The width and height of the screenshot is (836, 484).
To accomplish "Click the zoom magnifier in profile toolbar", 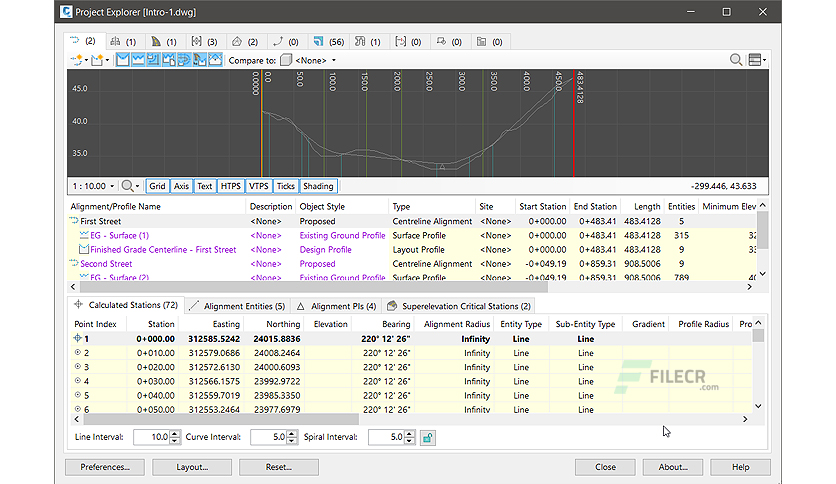I will click(127, 186).
